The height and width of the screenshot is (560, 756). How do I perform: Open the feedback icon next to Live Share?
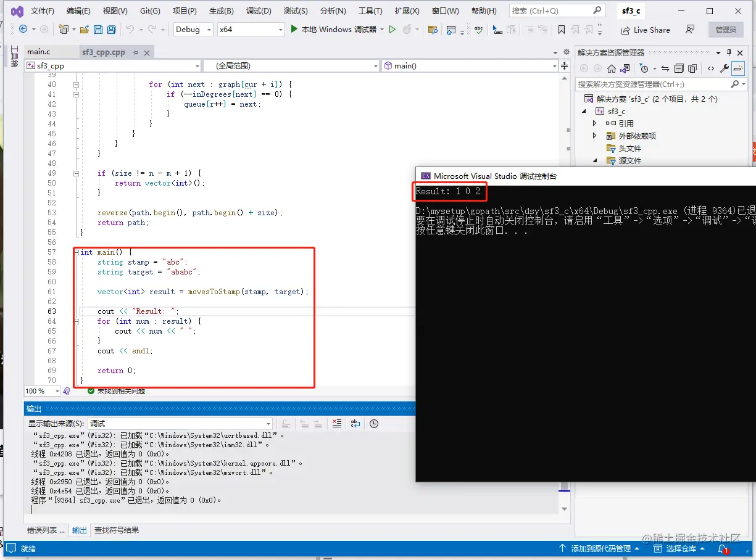pos(690,30)
